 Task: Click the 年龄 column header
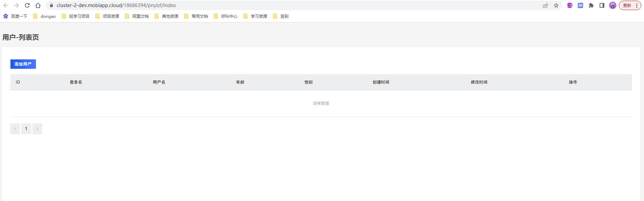point(240,82)
